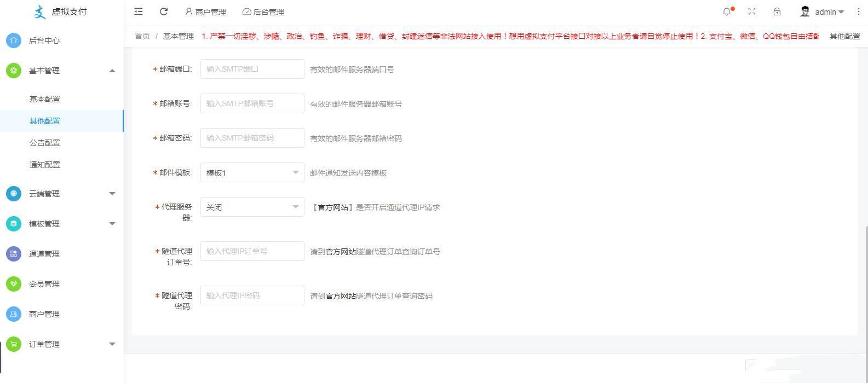Open the admin user dropdown
The width and height of the screenshot is (868, 383).
pyautogui.click(x=829, y=11)
